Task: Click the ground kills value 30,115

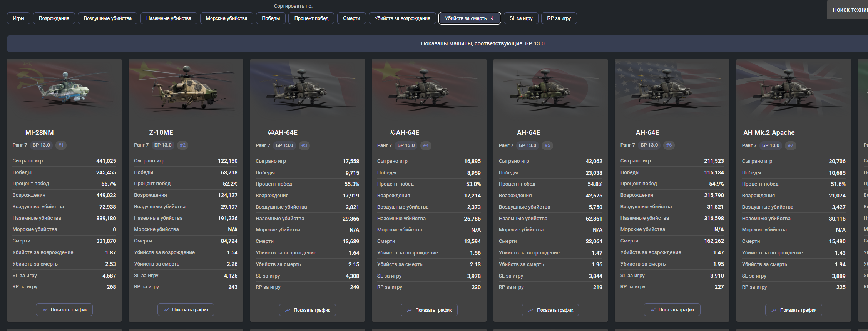Action: [837, 219]
